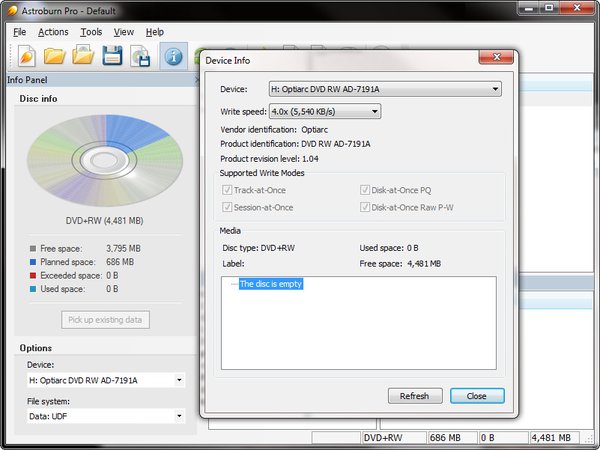Click the window resize grip in status bar

[x=587, y=439]
